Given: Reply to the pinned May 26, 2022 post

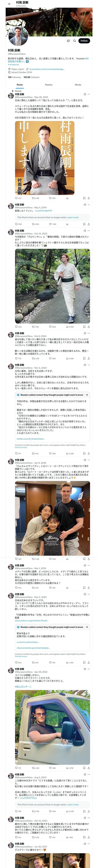Looking at the screenshot, I should (16, 198).
